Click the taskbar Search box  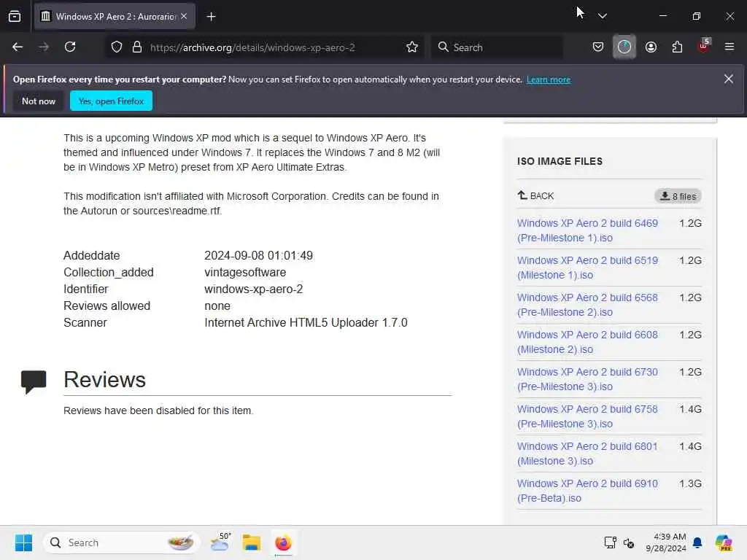(x=121, y=542)
